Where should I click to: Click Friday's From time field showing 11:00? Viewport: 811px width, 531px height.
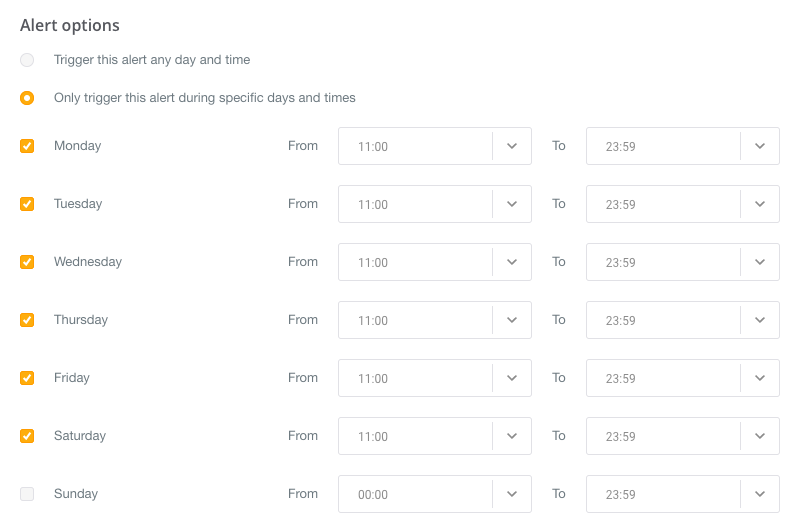pos(415,378)
